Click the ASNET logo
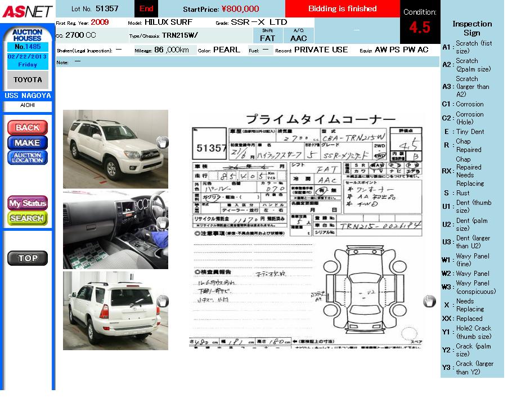Image resolution: width=521 pixels, height=420 pixels. pyautogui.click(x=27, y=11)
